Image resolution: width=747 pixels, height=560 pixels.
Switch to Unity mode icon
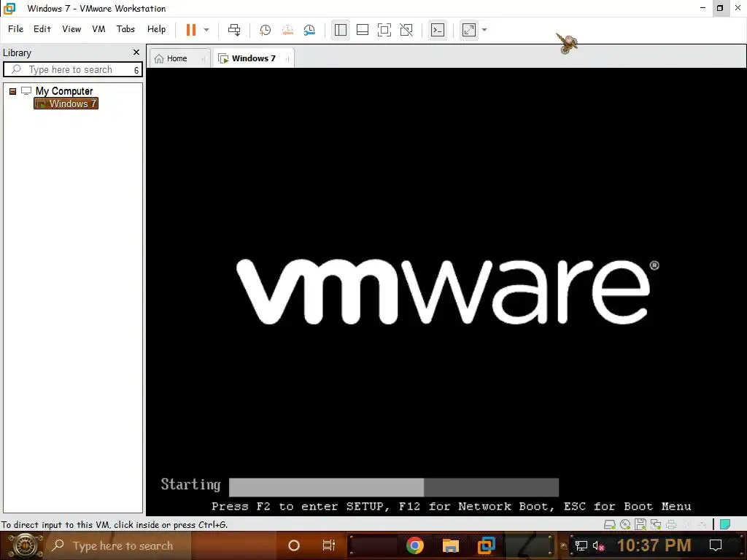406,30
